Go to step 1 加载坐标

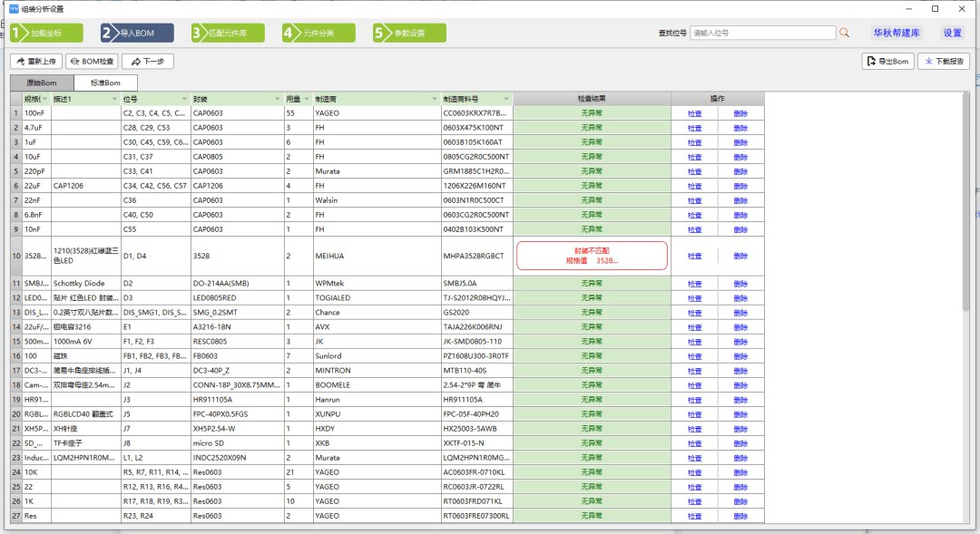coord(47,34)
